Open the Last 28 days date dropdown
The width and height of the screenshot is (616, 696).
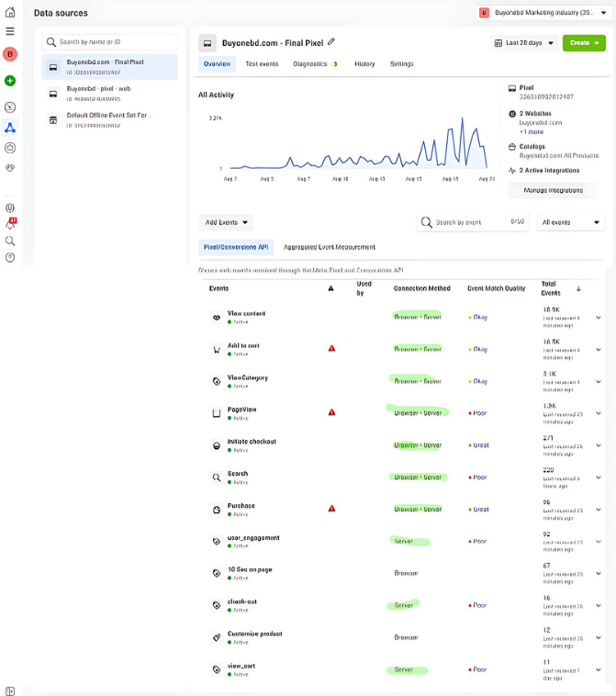point(524,43)
